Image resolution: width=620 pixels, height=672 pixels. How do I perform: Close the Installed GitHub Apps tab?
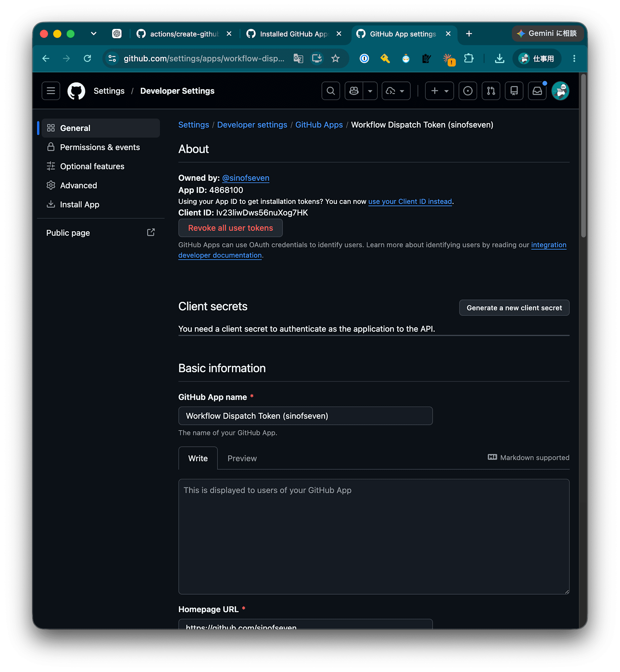click(x=339, y=34)
